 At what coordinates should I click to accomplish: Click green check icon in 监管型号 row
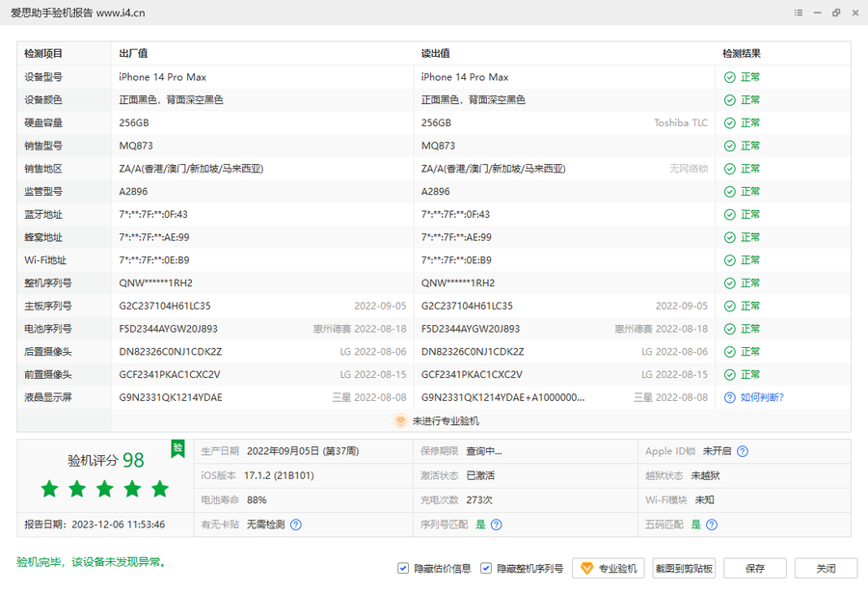click(730, 192)
